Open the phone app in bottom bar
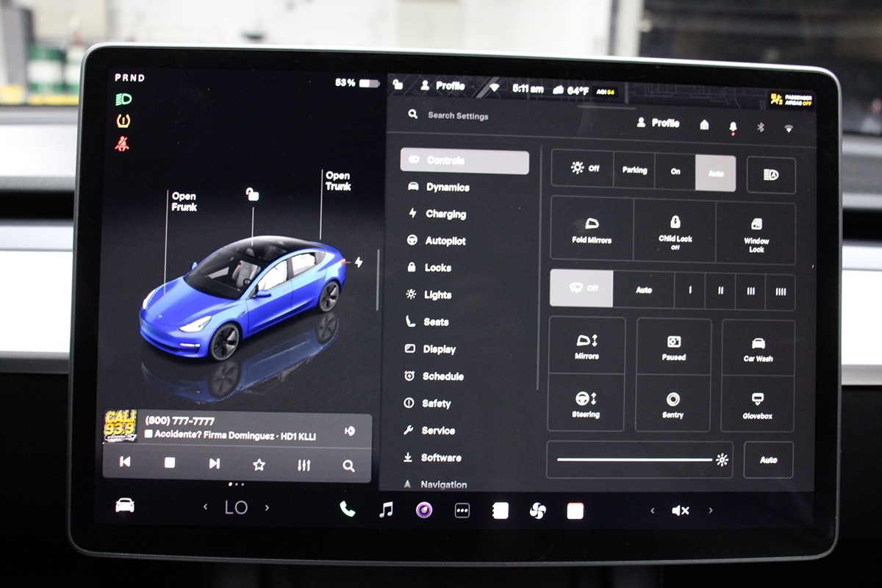Screen dimensions: 882x588 [x=347, y=509]
